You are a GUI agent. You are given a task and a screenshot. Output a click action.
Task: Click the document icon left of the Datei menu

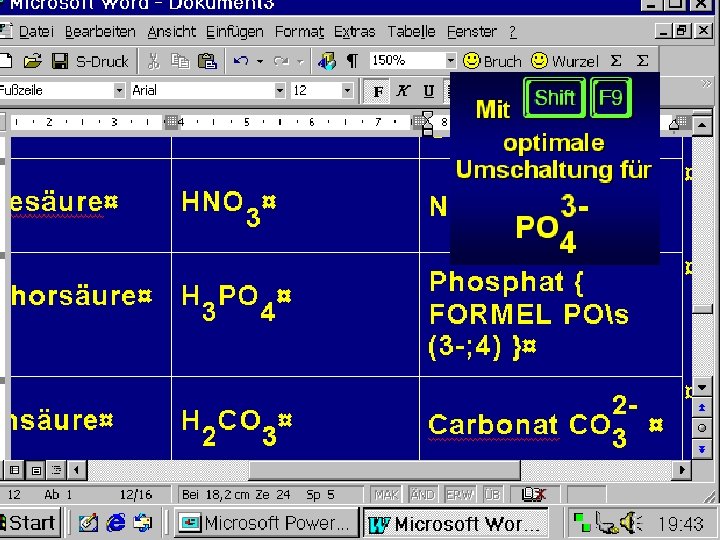point(6,31)
